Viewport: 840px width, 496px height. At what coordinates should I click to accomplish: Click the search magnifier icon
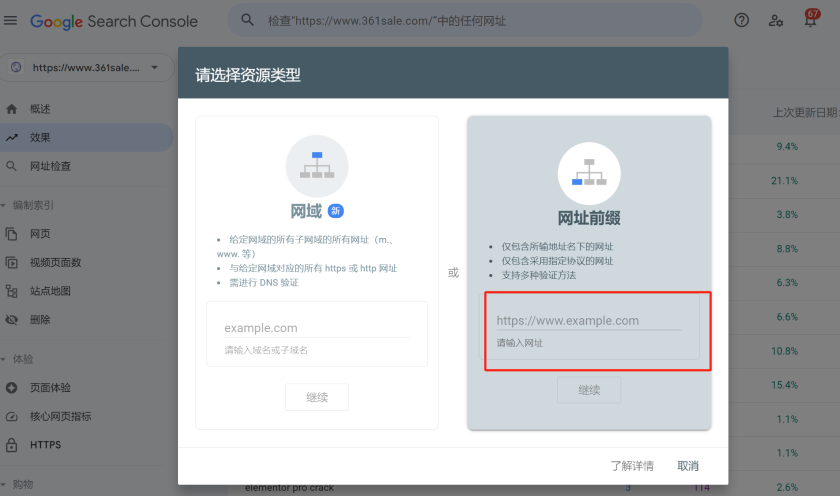click(247, 20)
